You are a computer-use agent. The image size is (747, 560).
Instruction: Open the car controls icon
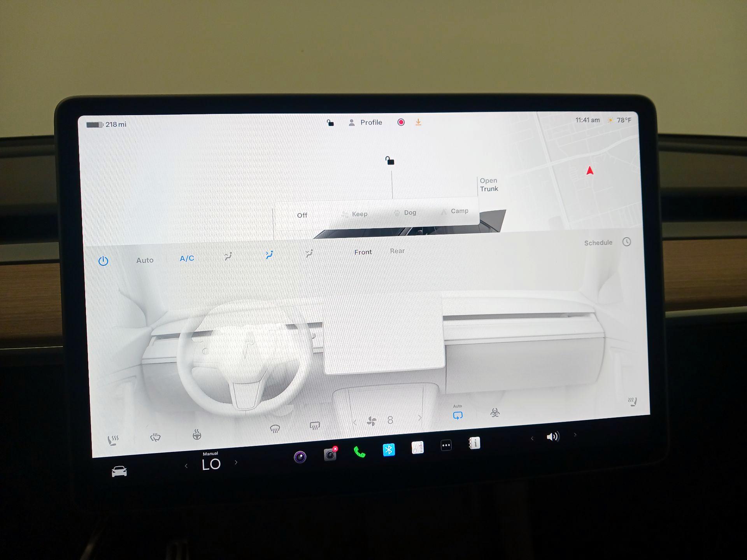point(119,471)
